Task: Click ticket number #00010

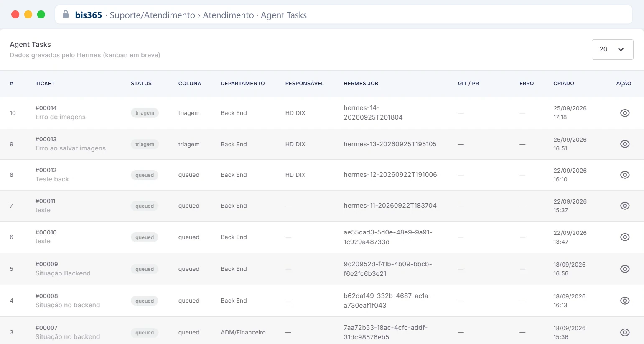Action: [46, 232]
